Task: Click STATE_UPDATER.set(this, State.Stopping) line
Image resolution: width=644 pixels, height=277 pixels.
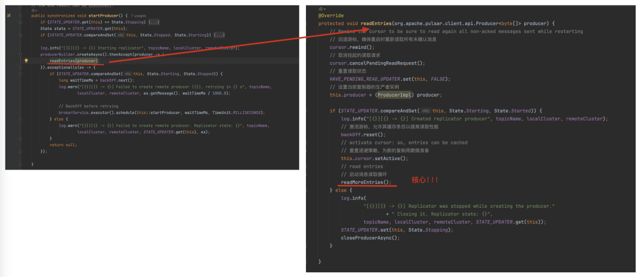Action: coord(397,230)
